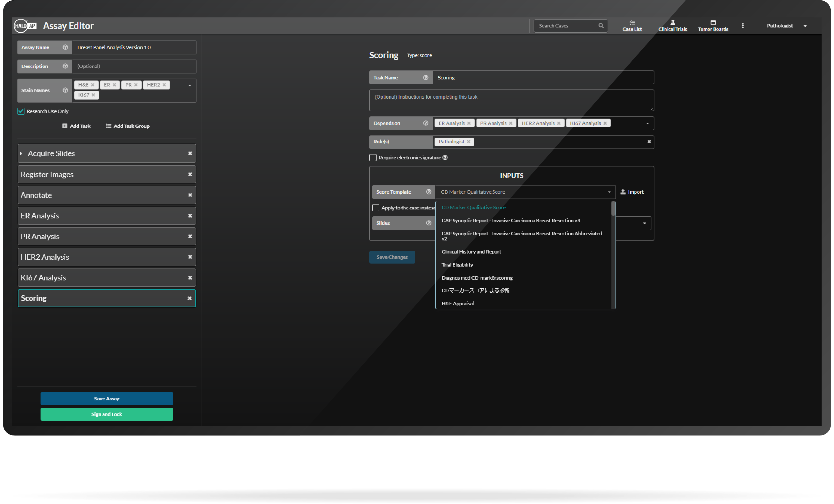Remove ER Analysis dependency tag
Screen dimensions: 834x504
tap(469, 123)
